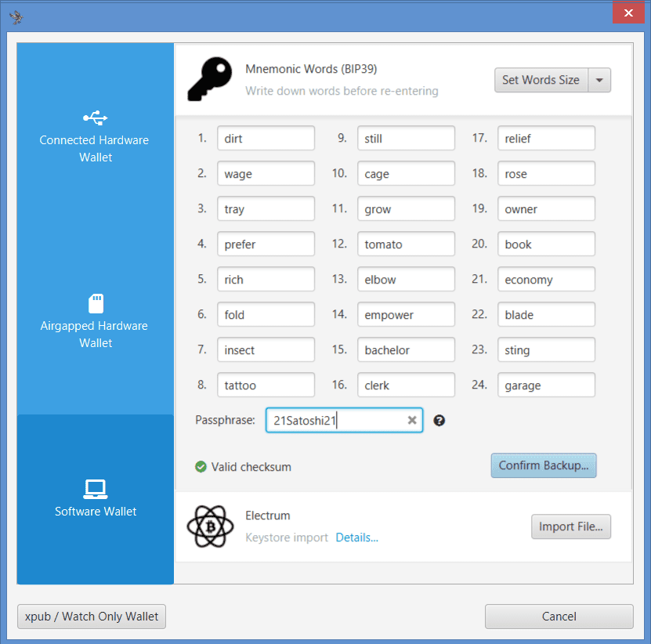The image size is (651, 644).
Task: Click the Keystore import text
Action: click(x=287, y=537)
